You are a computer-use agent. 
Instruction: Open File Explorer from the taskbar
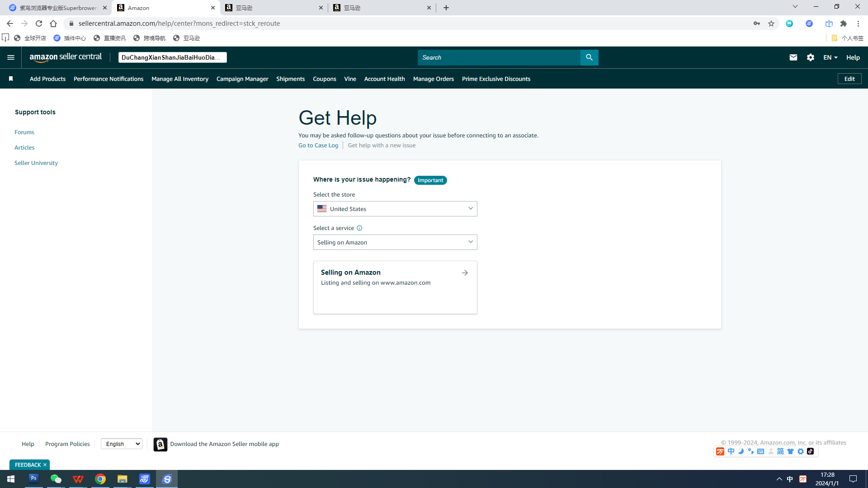point(123,479)
